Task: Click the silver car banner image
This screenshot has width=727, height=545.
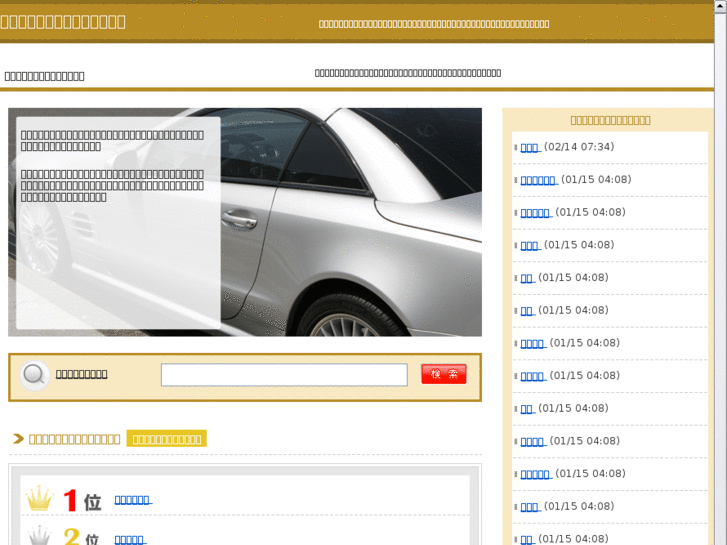Action: click(350, 222)
